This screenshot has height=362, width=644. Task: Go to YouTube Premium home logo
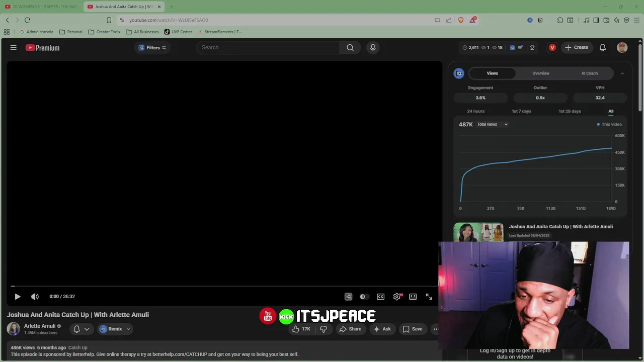tap(43, 48)
